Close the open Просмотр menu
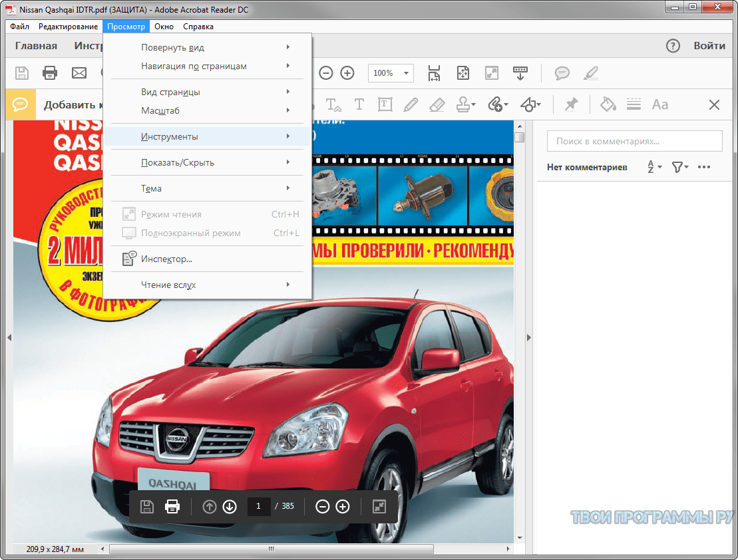This screenshot has width=738, height=560. tap(126, 27)
